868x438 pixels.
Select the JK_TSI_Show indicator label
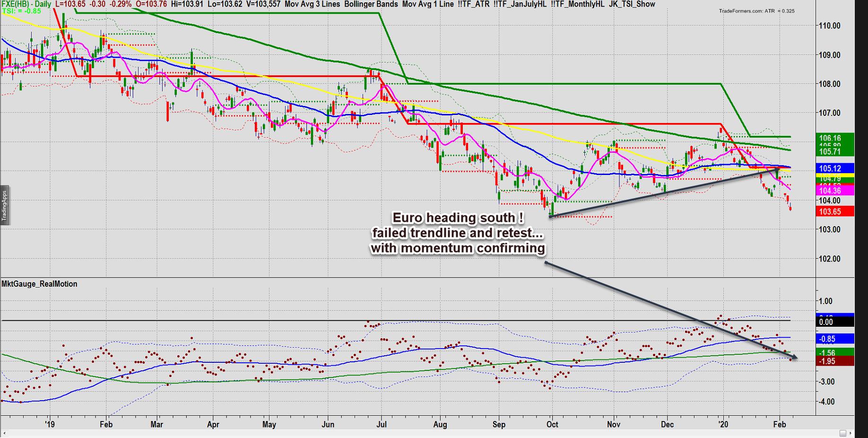pos(633,4)
